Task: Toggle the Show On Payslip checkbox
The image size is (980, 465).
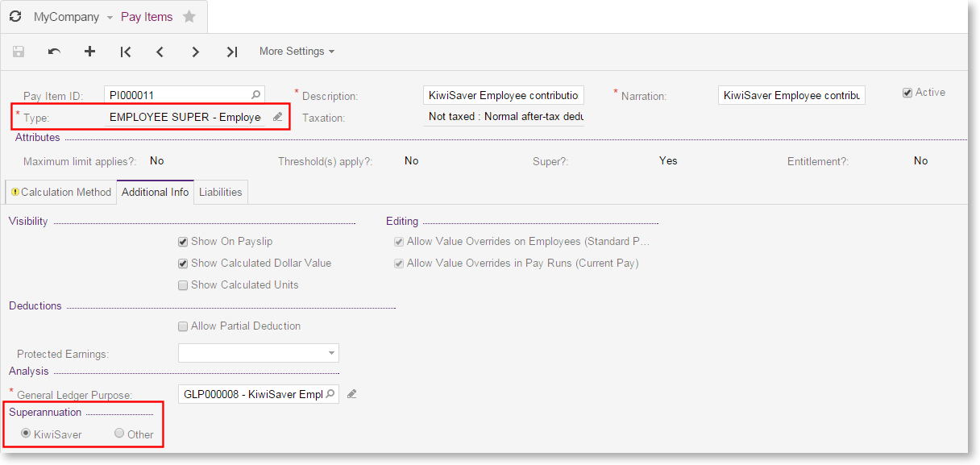Action: (183, 241)
